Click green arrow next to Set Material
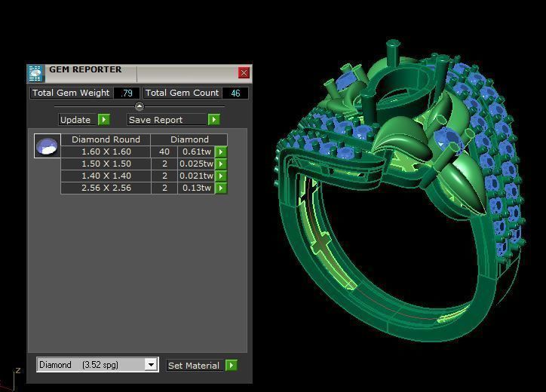The height and width of the screenshot is (392, 546). pos(232,365)
